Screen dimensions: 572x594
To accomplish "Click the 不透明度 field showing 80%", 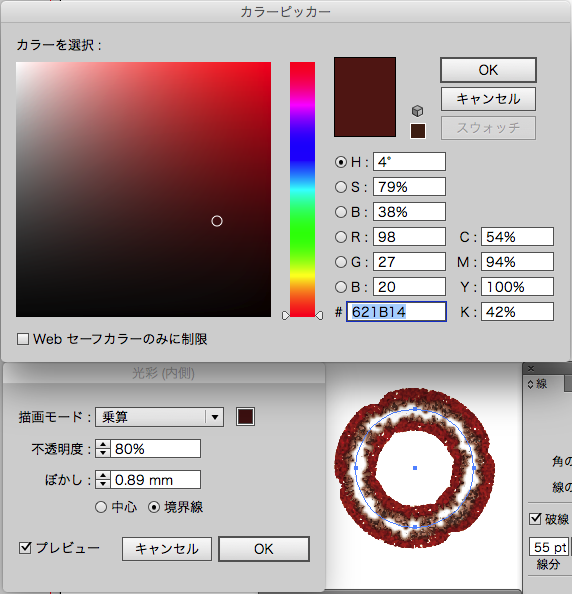I will 155,449.
